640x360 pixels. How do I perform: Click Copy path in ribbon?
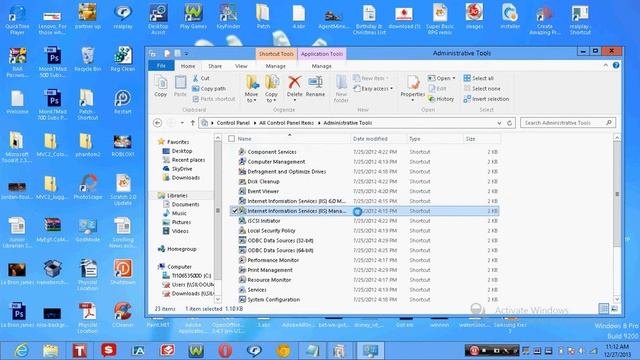(x=209, y=89)
